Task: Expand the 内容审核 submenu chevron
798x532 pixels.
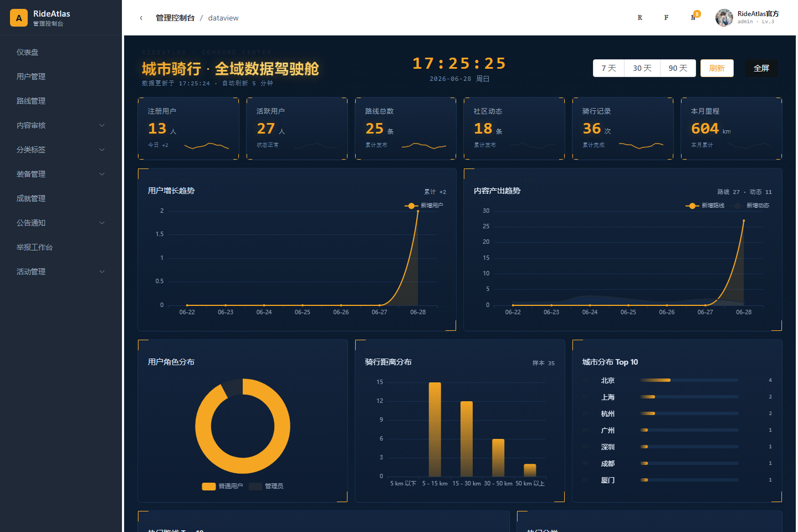Action: tap(102, 125)
